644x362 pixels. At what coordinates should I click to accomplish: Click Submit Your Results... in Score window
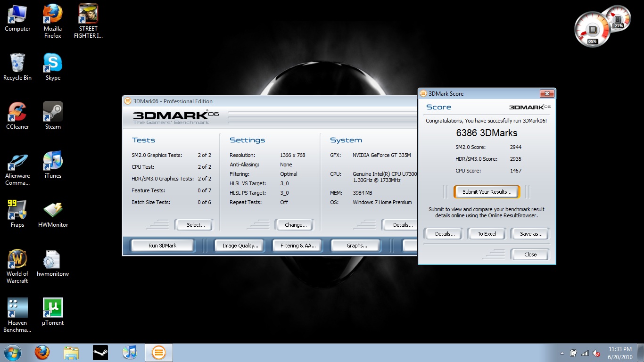pos(487,192)
